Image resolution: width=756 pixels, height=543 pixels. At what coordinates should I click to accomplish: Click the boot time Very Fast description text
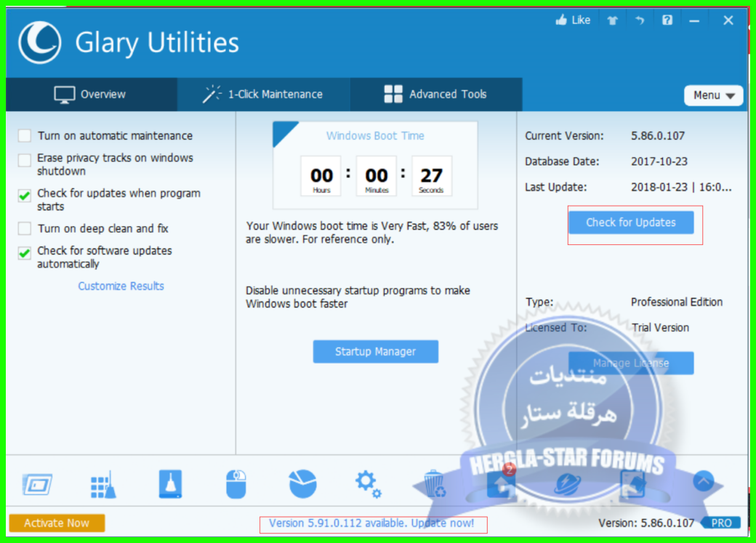(x=371, y=233)
